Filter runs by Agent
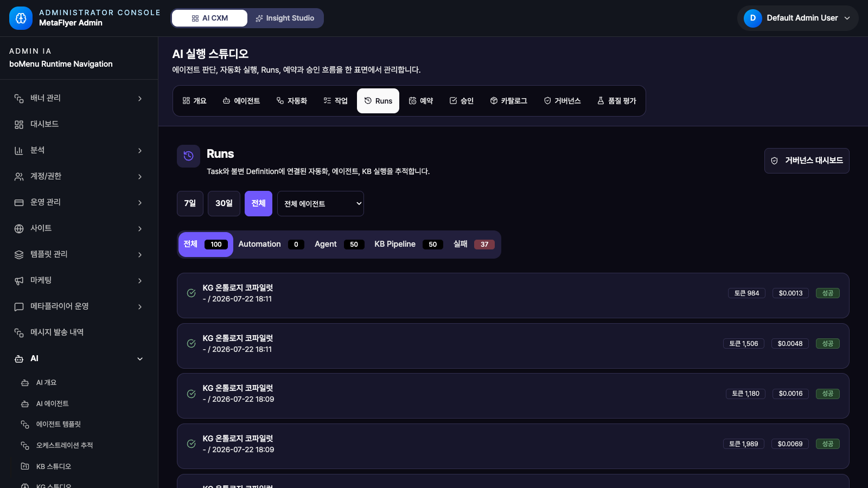 pyautogui.click(x=340, y=245)
